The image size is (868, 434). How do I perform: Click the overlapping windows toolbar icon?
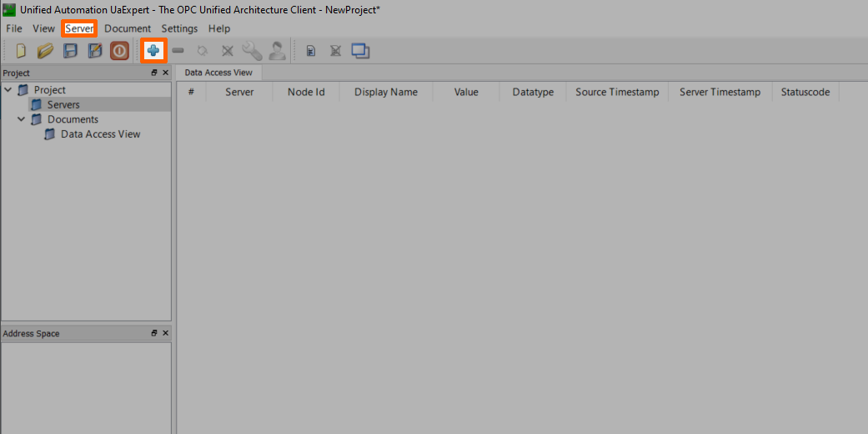coord(360,51)
